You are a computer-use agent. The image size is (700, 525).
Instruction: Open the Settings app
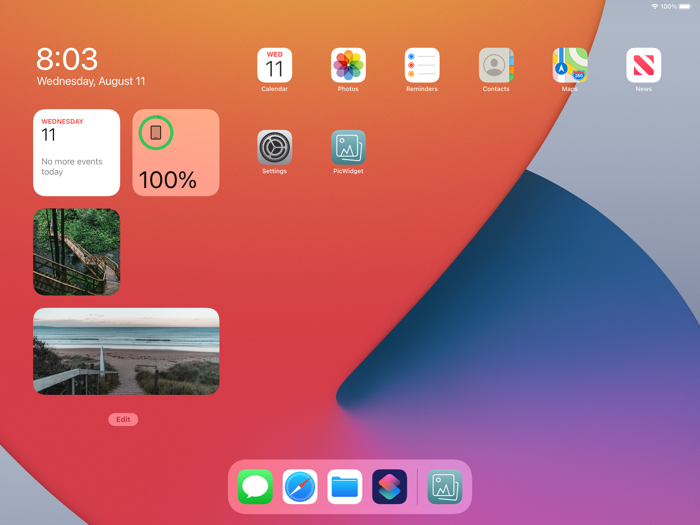click(275, 147)
